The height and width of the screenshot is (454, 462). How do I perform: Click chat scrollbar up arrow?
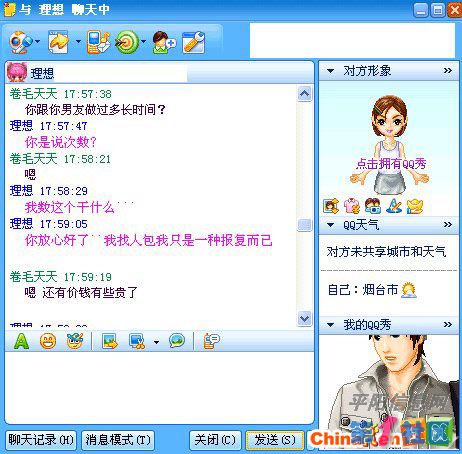(x=305, y=94)
